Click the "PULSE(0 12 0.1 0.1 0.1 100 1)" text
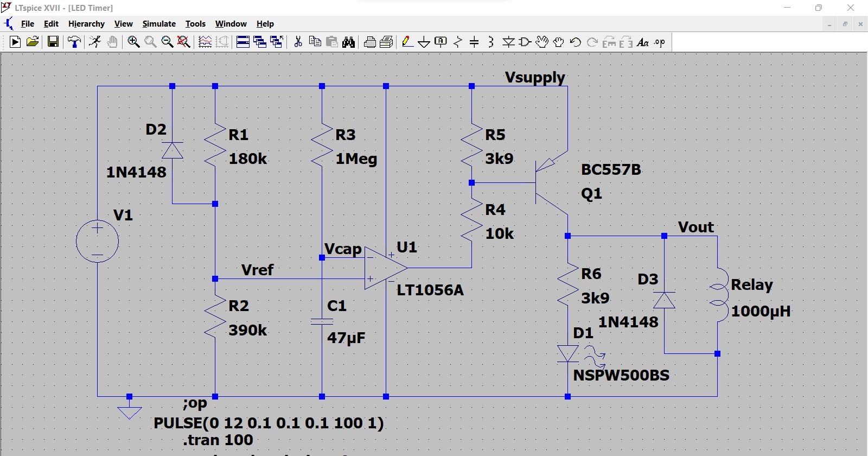 [269, 423]
